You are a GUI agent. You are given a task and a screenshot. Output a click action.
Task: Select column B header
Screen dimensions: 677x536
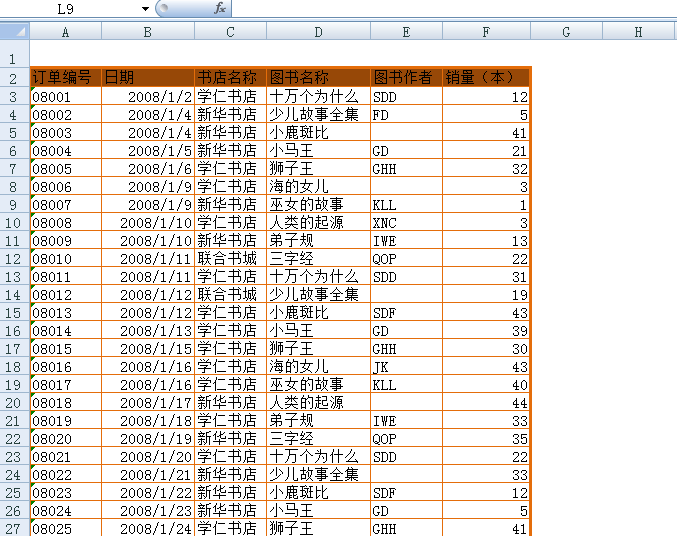pyautogui.click(x=148, y=32)
